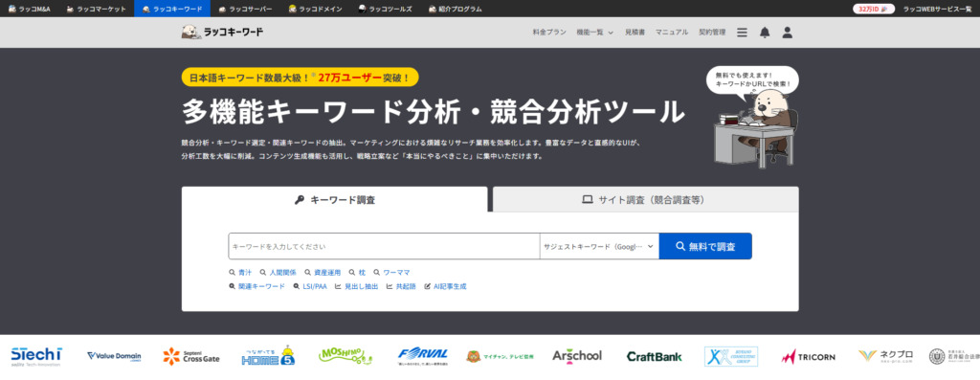This screenshot has width=980, height=380.
Task: Open the 関連キーワード feature link
Action: point(256,286)
